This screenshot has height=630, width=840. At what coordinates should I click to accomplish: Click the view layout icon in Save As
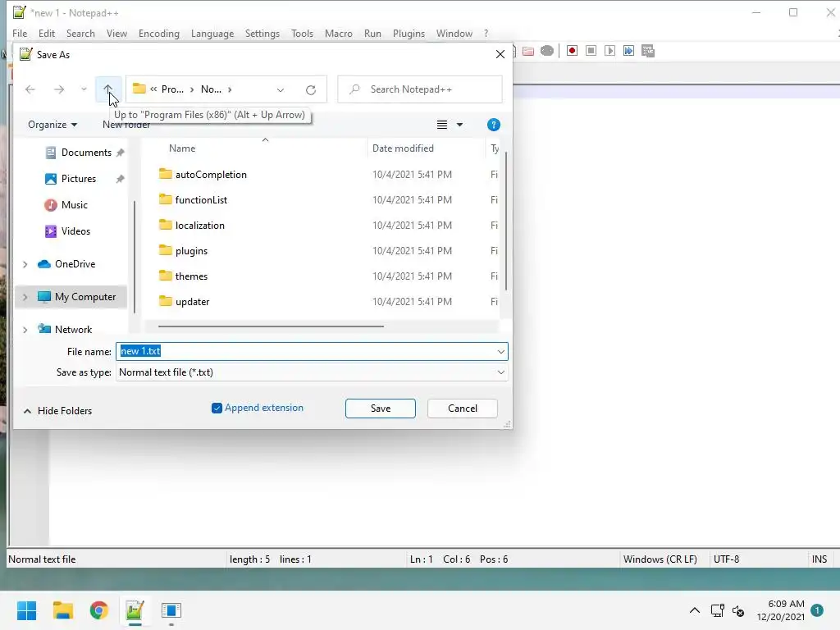pos(442,125)
